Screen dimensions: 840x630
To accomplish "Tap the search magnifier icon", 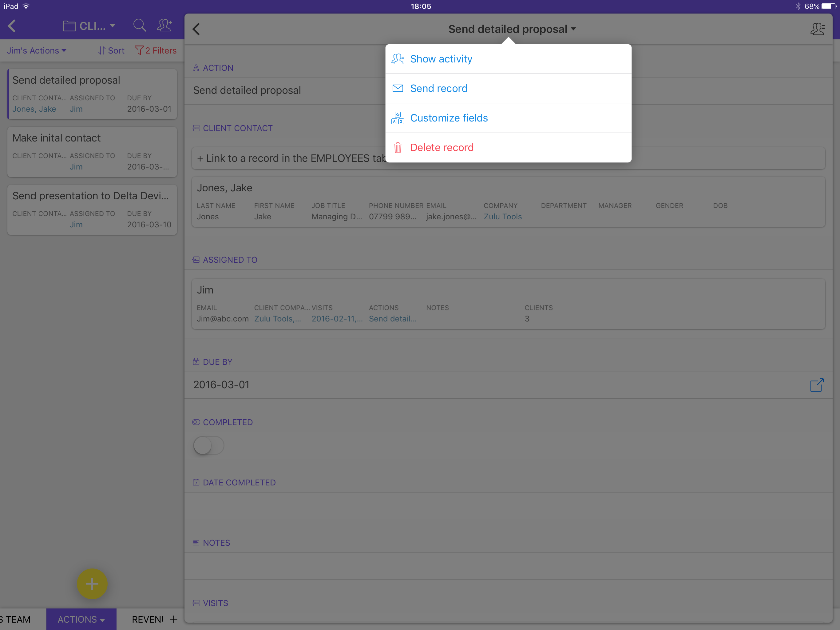I will [x=139, y=26].
